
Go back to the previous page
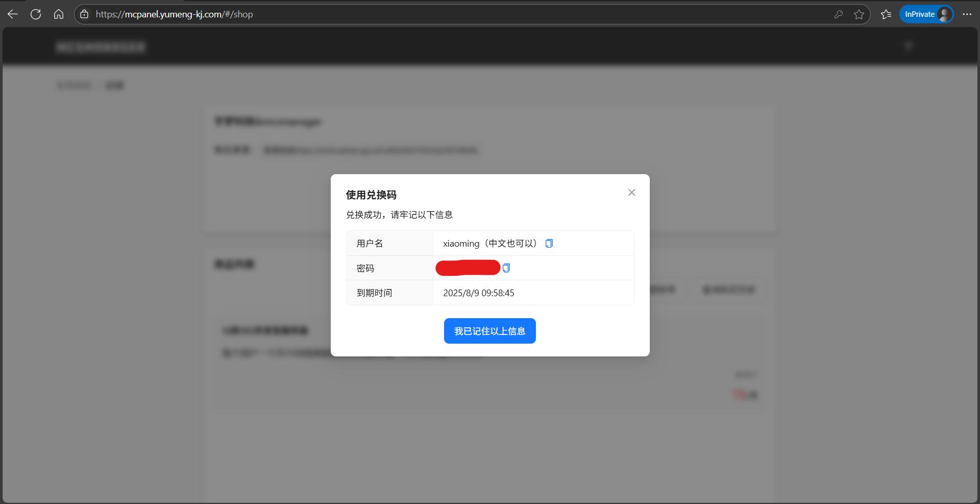(x=13, y=14)
